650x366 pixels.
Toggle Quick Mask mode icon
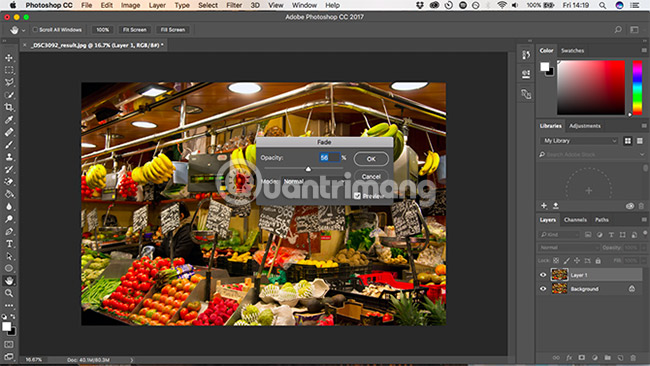coord(9,344)
